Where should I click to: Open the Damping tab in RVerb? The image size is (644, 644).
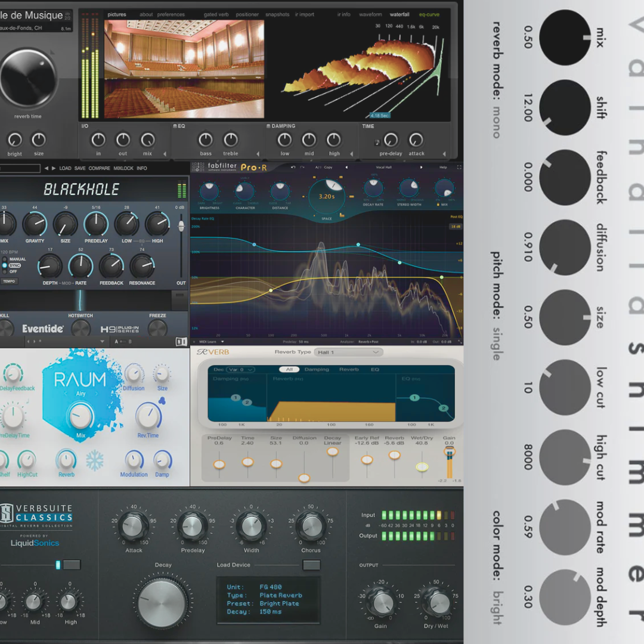pyautogui.click(x=317, y=370)
